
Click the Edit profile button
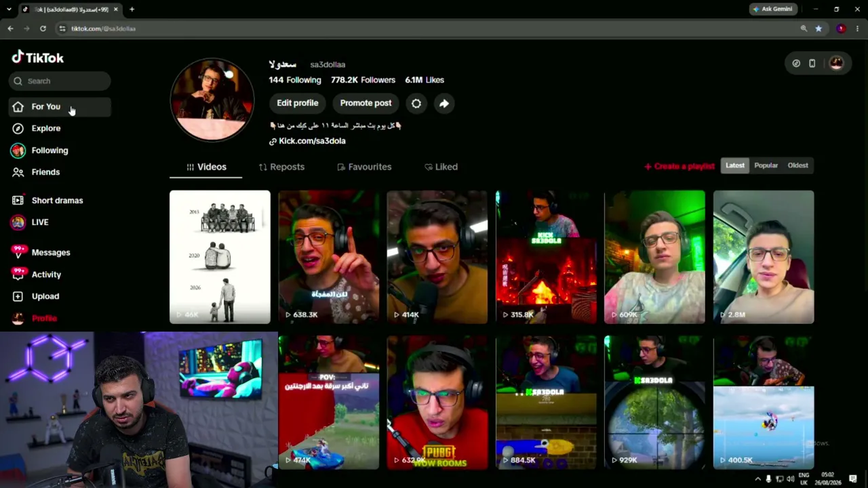[x=297, y=103]
